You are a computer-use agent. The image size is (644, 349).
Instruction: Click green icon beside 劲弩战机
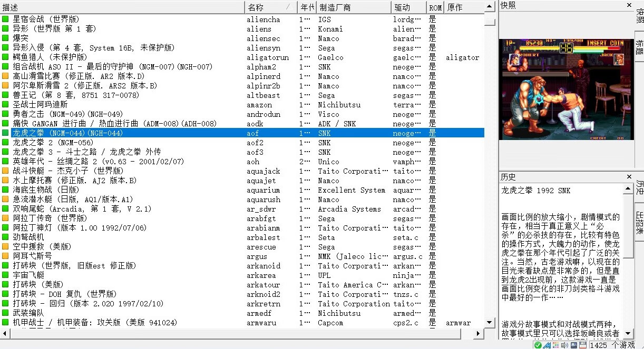pos(6,237)
